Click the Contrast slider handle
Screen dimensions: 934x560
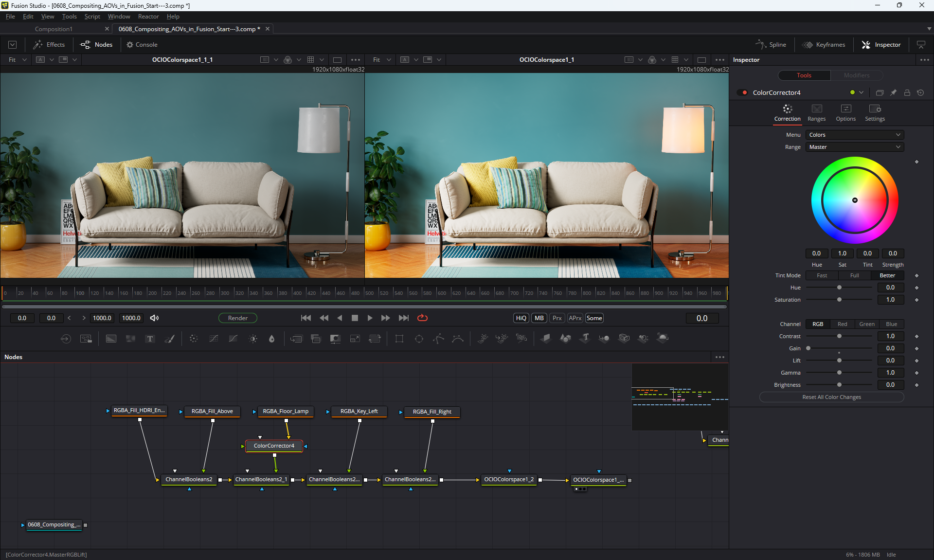[x=839, y=336]
